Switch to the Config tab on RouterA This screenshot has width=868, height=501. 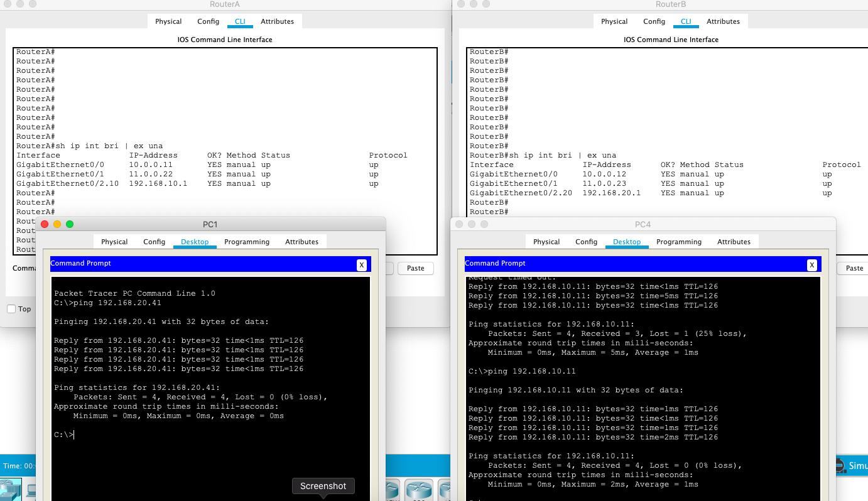(x=208, y=21)
